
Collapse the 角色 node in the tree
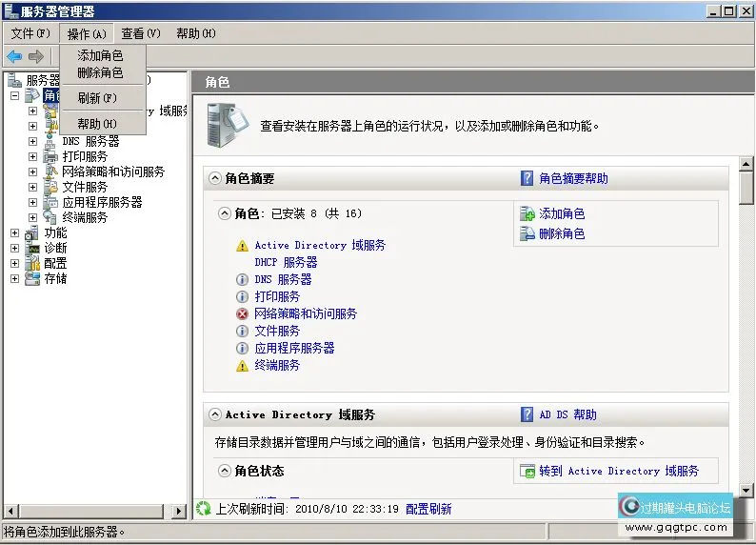coord(15,95)
